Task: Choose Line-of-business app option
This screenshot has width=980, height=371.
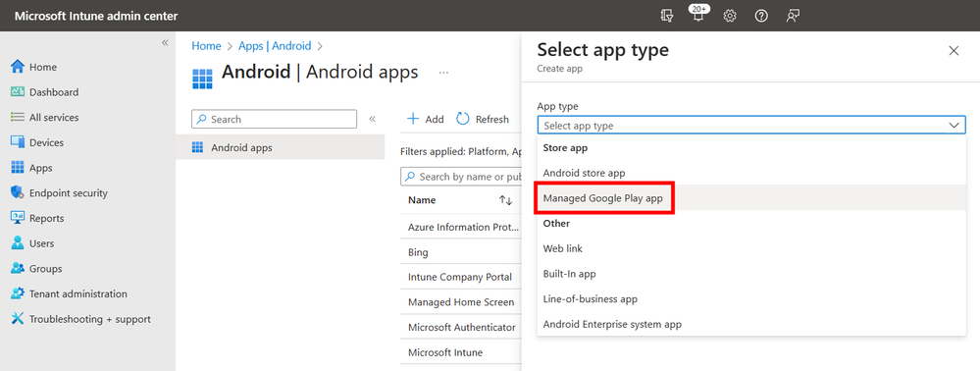Action: click(751, 299)
